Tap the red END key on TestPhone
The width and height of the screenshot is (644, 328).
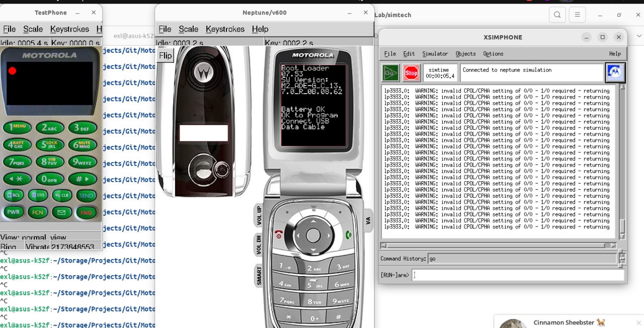(86, 212)
